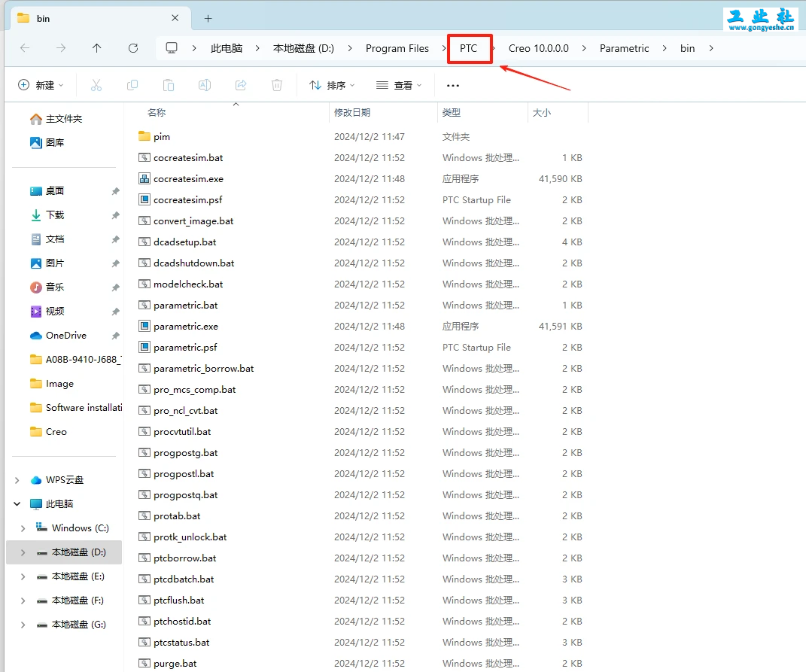Select the parametric.exe file icon
The height and width of the screenshot is (672, 806).
[x=144, y=327]
